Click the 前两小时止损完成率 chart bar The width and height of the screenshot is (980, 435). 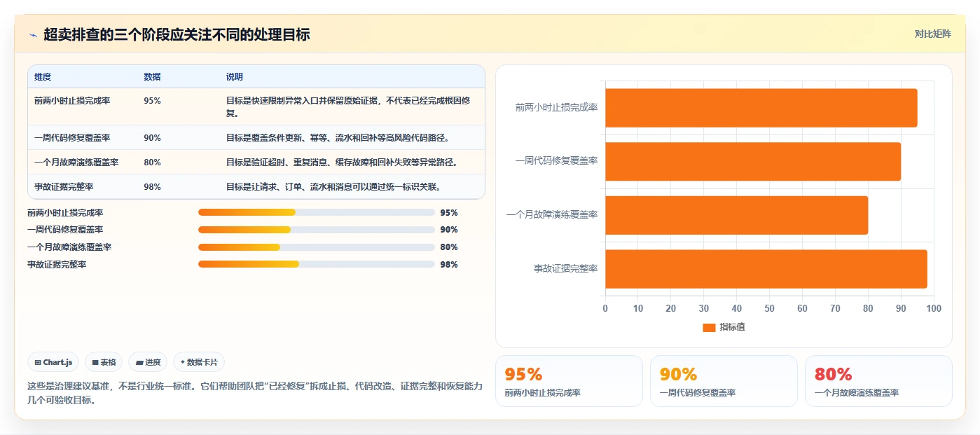point(761,108)
